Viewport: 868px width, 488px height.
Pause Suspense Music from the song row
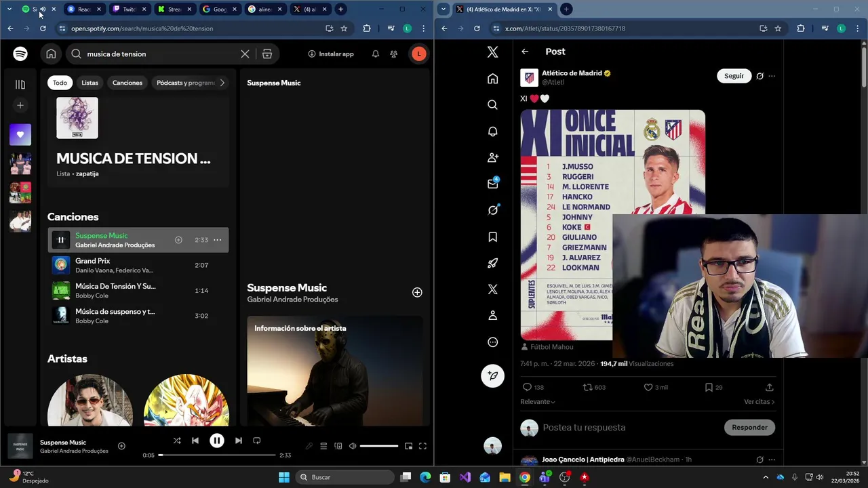tap(61, 239)
